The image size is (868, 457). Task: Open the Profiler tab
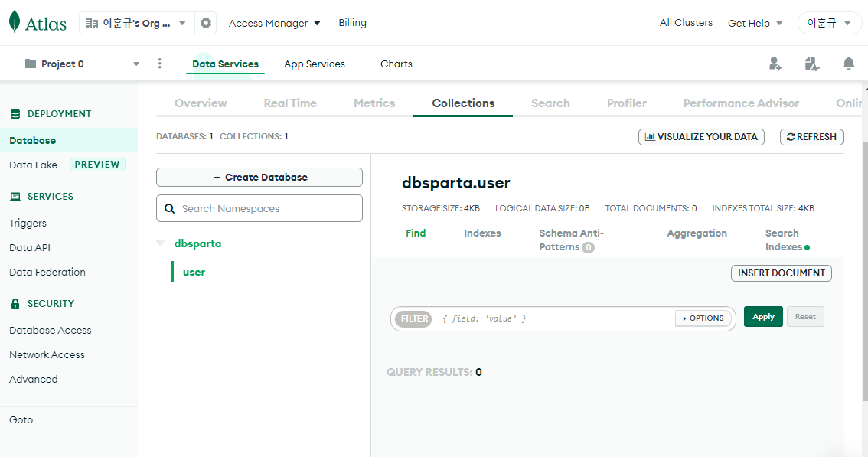[627, 103]
